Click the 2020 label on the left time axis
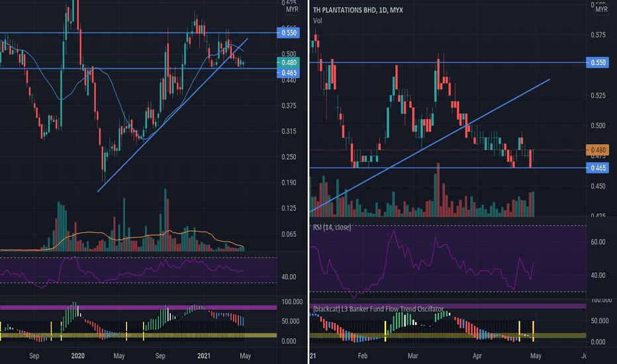The image size is (617, 364). [x=78, y=356]
